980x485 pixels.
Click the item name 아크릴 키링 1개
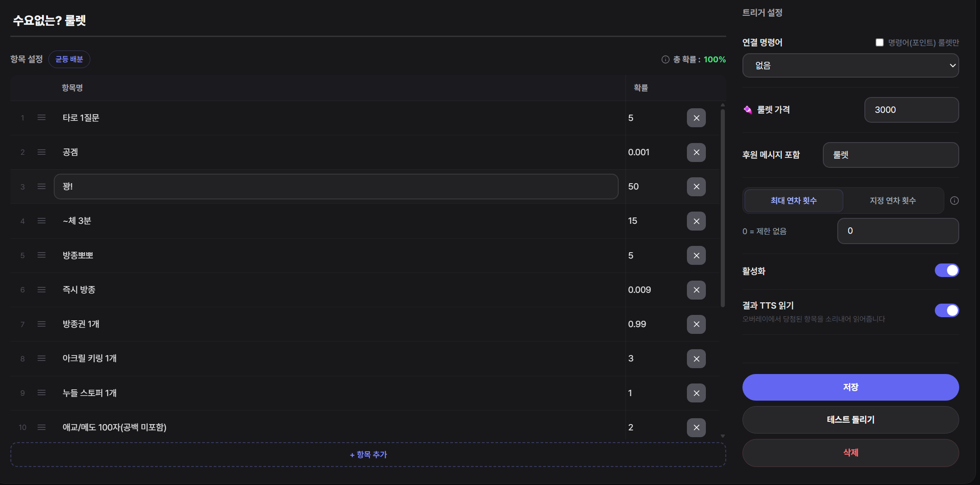tap(89, 358)
